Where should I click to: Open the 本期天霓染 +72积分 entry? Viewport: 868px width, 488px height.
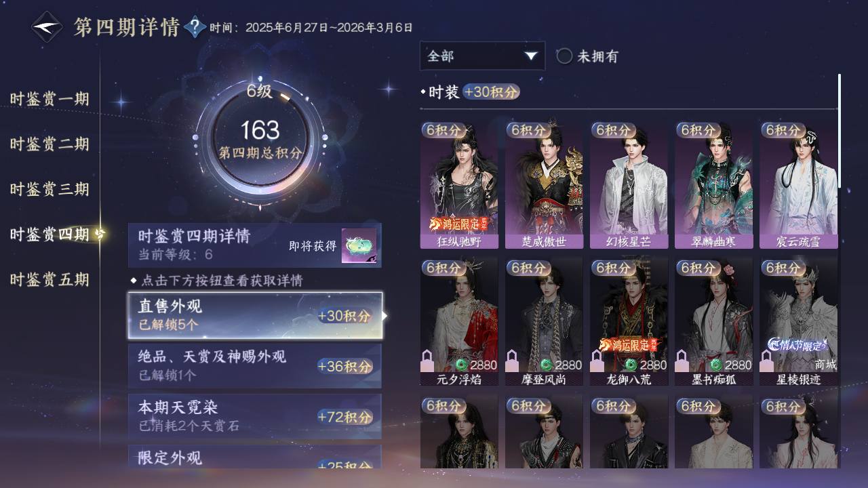click(255, 416)
